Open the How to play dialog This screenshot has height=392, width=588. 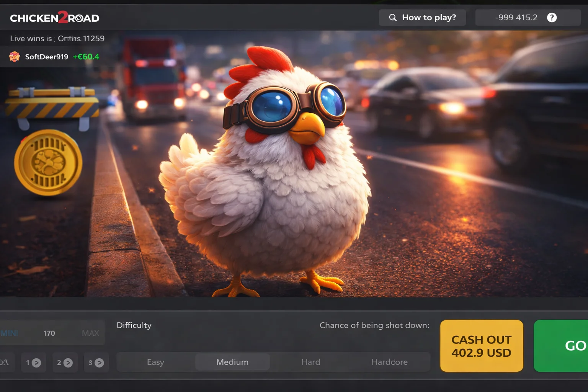click(x=428, y=17)
